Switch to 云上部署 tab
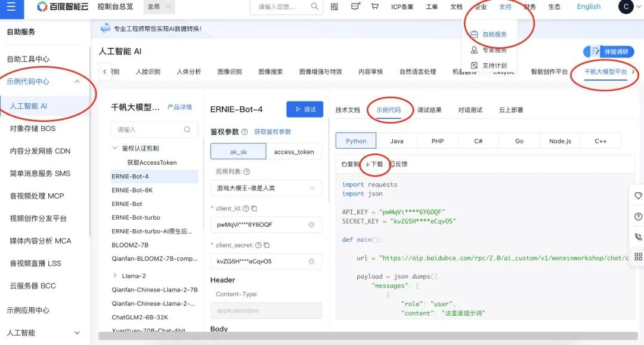The height and width of the screenshot is (345, 644). 511,110
